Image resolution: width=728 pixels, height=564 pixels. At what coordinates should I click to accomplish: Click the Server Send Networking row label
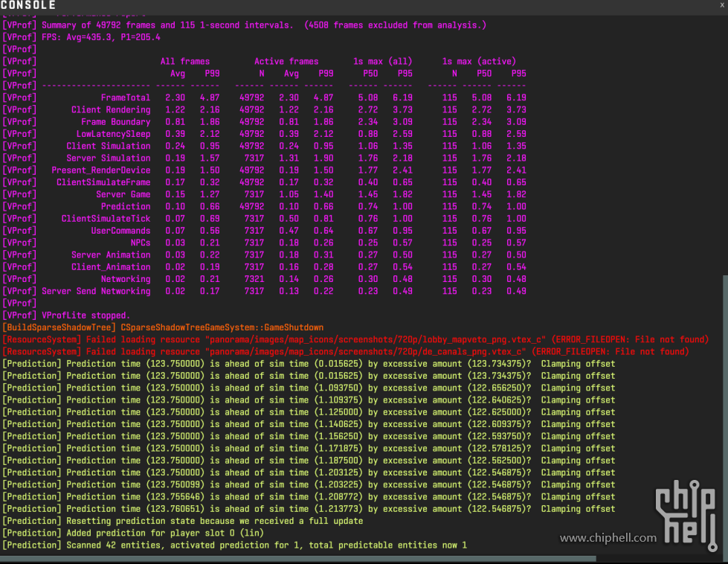[96, 291]
